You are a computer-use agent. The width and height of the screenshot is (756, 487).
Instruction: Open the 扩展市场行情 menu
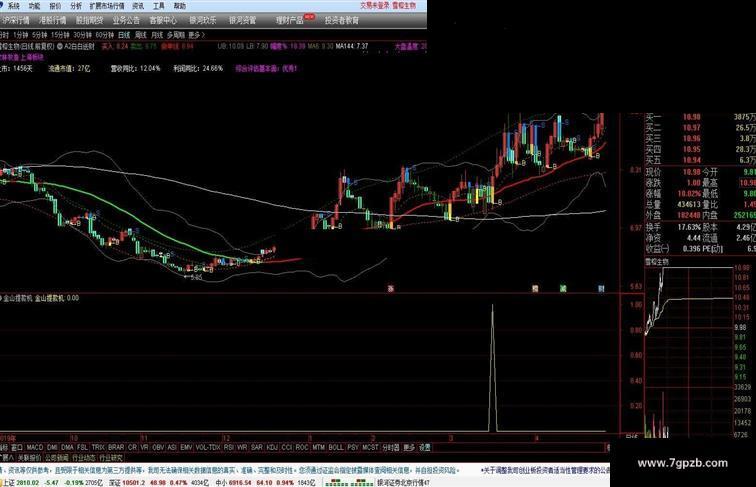pyautogui.click(x=107, y=6)
